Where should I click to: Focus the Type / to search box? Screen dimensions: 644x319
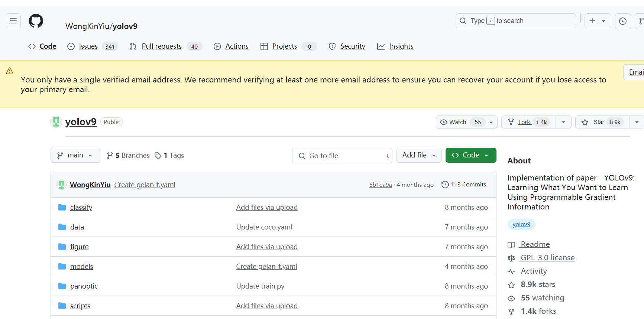click(x=516, y=21)
